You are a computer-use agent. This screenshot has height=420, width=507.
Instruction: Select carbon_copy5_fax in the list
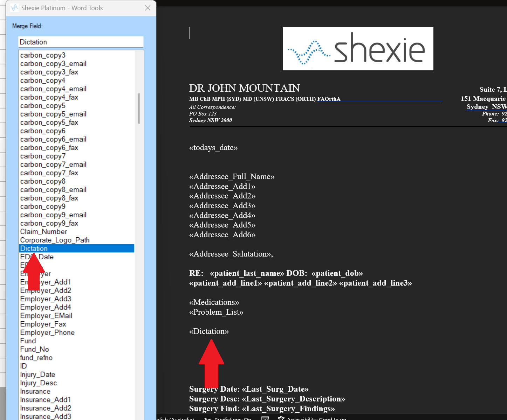[76, 122]
